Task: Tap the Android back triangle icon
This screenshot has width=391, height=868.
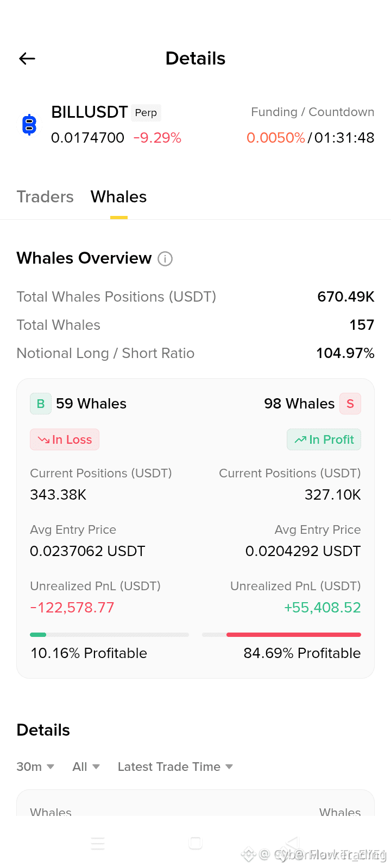Action: pos(292,843)
